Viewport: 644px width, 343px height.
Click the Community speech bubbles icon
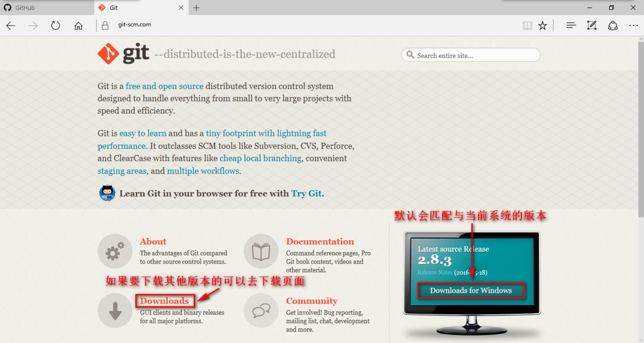click(x=261, y=310)
